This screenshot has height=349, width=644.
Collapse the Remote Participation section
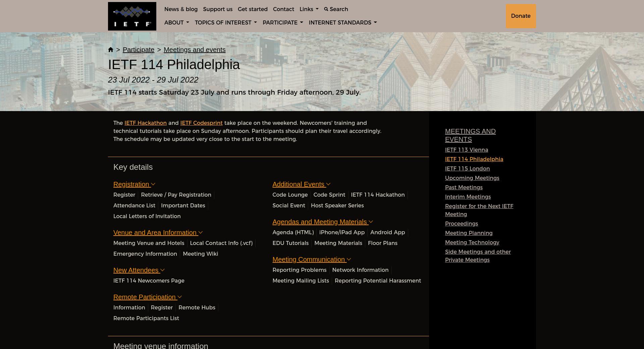tap(148, 297)
